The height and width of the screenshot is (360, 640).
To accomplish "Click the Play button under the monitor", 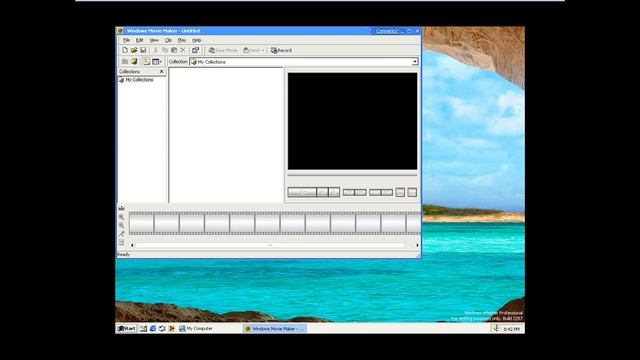I will pyautogui.click(x=302, y=192).
